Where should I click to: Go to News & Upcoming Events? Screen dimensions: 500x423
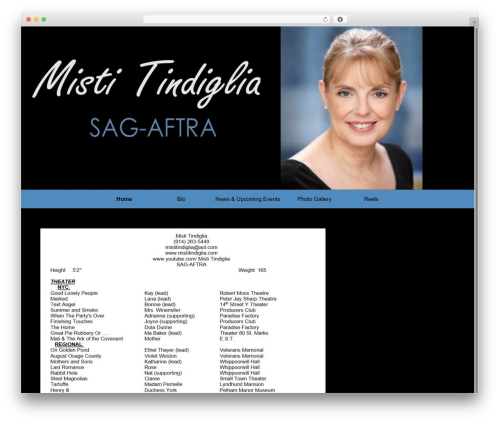tap(247, 199)
